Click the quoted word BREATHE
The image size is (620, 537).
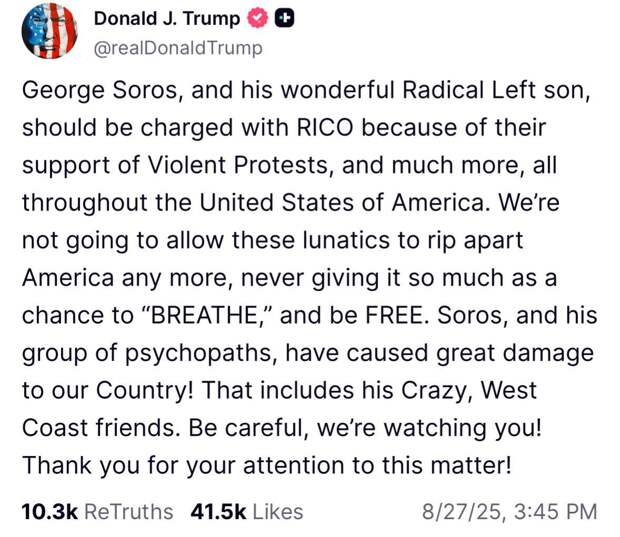[204, 316]
